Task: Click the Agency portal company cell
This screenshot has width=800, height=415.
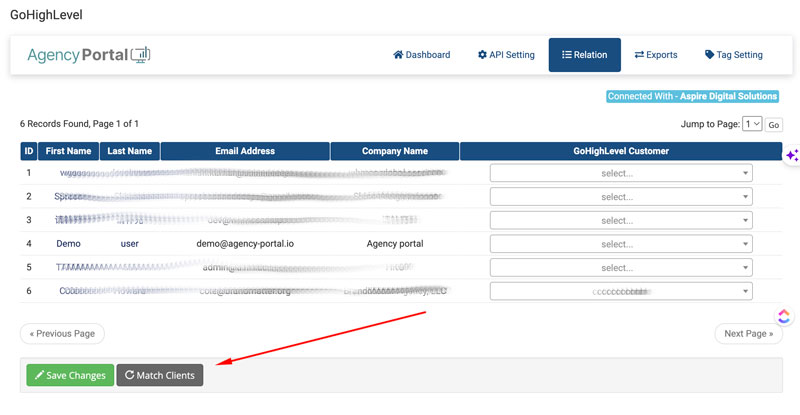Action: (395, 243)
